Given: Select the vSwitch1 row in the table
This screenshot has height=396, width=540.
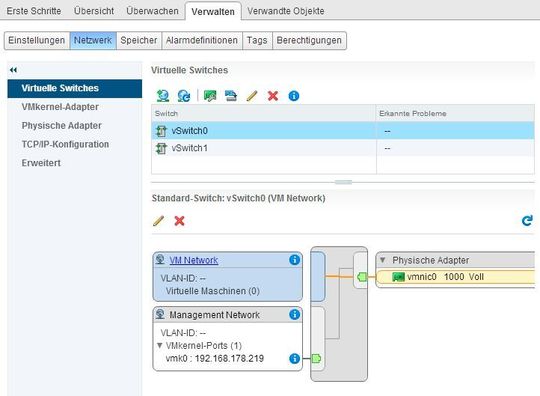Looking at the screenshot, I should 343,148.
